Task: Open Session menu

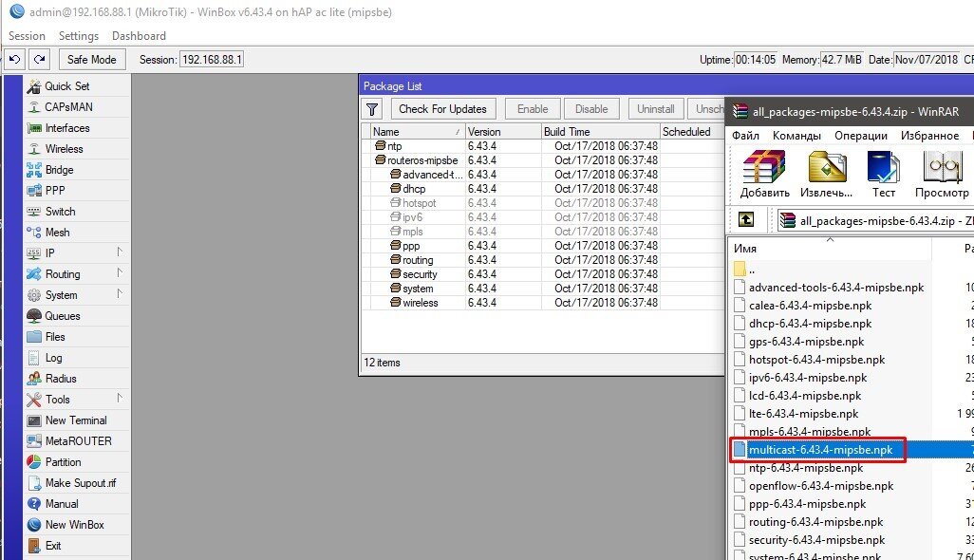Action: coord(27,36)
